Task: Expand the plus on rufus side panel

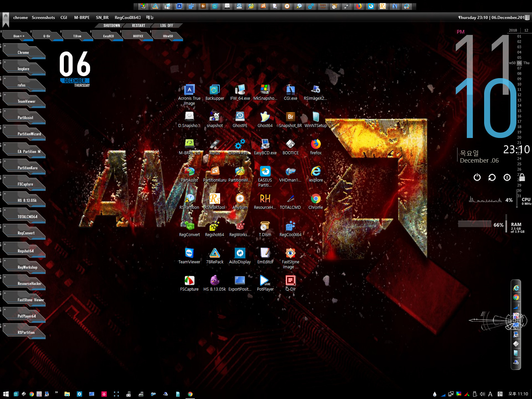Action: (5, 78)
